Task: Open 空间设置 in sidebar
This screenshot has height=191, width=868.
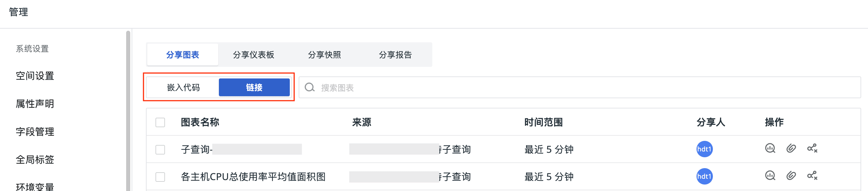Action: pos(35,76)
